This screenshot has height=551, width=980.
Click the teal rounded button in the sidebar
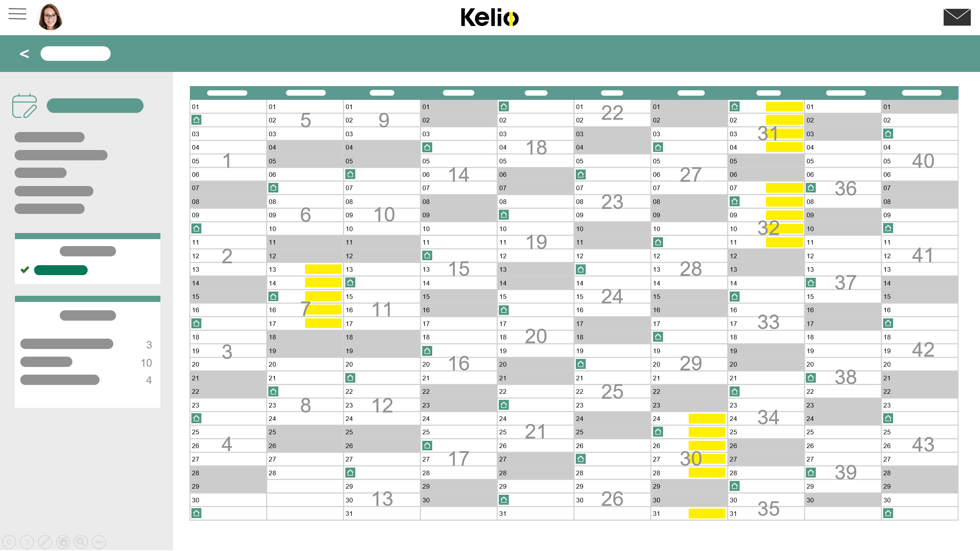pyautogui.click(x=95, y=106)
